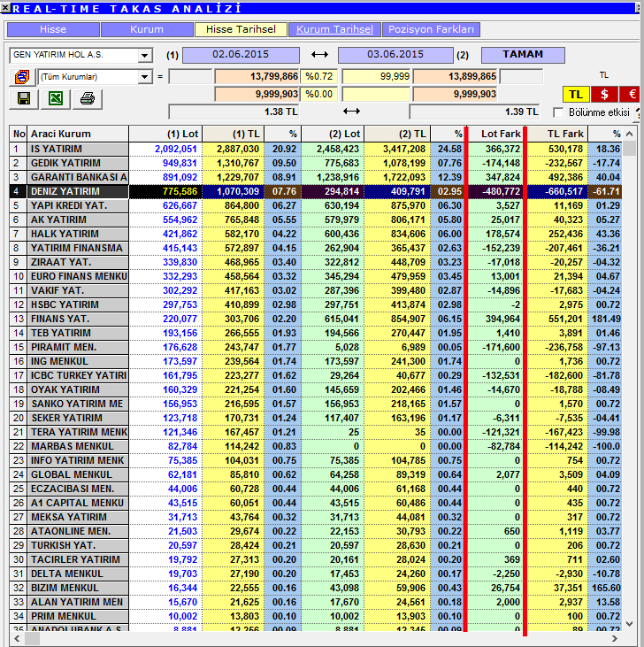644x647 pixels.
Task: Switch to the Hisse tab
Action: pyautogui.click(x=53, y=29)
